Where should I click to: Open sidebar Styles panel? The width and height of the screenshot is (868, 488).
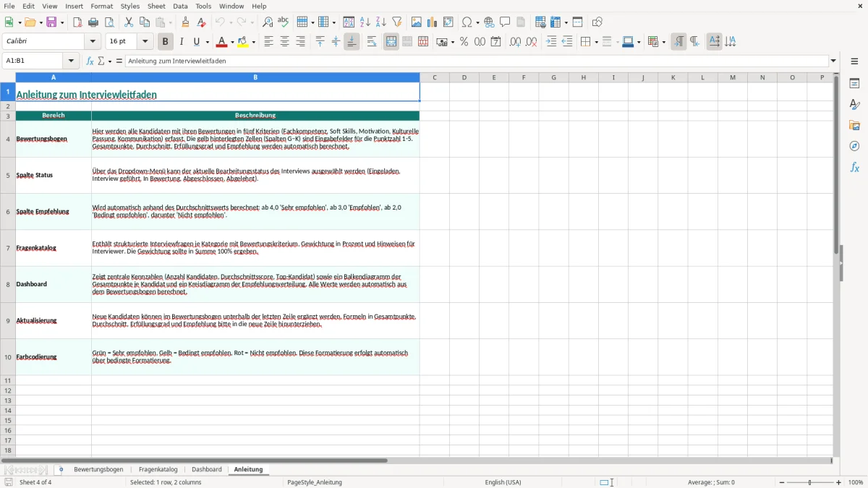click(x=854, y=105)
